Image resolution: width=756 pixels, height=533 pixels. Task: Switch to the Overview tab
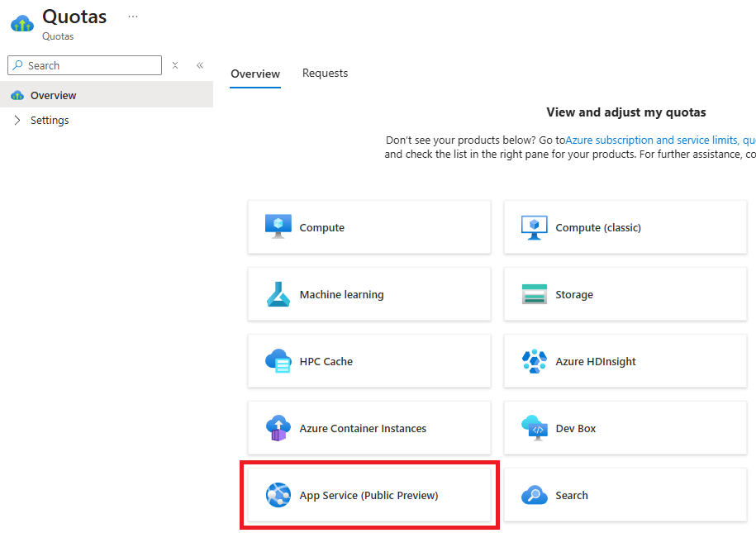255,74
